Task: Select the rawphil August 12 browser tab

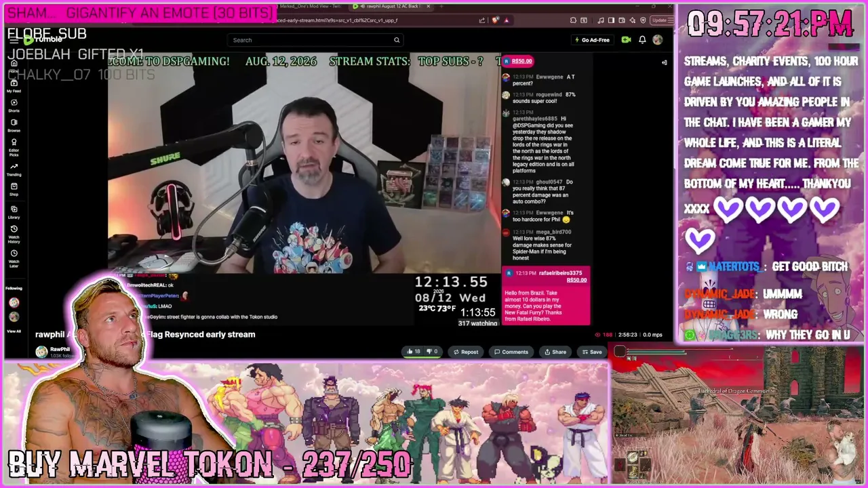Action: tap(392, 6)
